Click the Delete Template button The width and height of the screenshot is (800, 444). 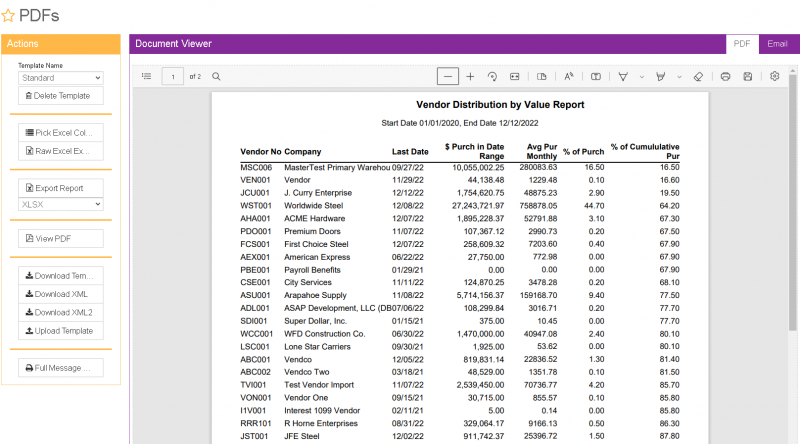point(61,96)
